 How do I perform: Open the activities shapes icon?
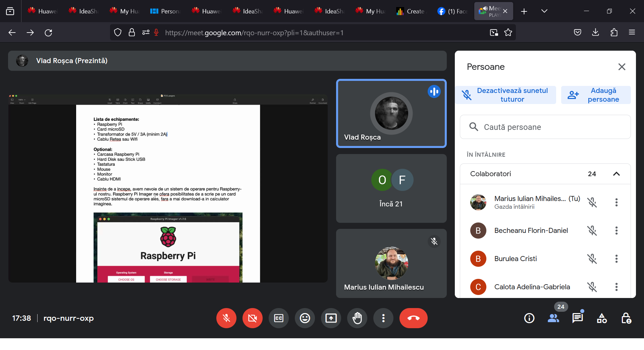[x=602, y=318]
